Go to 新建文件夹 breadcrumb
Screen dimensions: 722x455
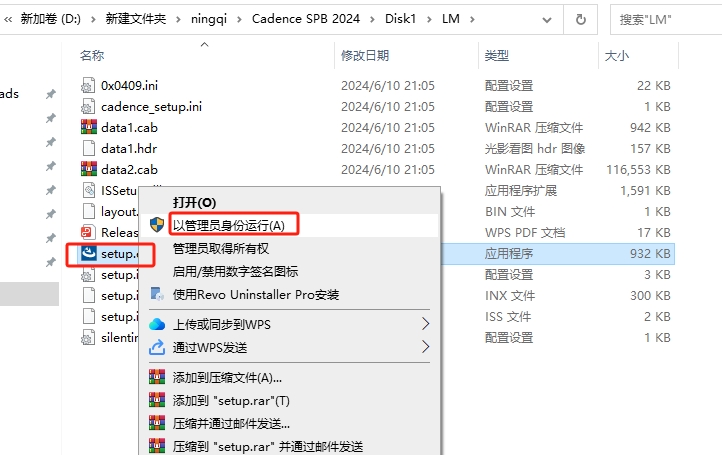click(135, 19)
